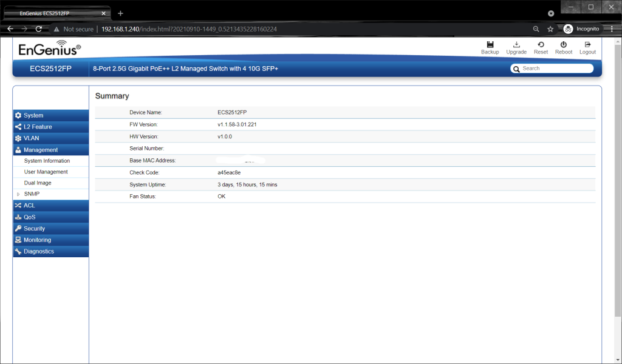Open System Information page

click(x=47, y=161)
